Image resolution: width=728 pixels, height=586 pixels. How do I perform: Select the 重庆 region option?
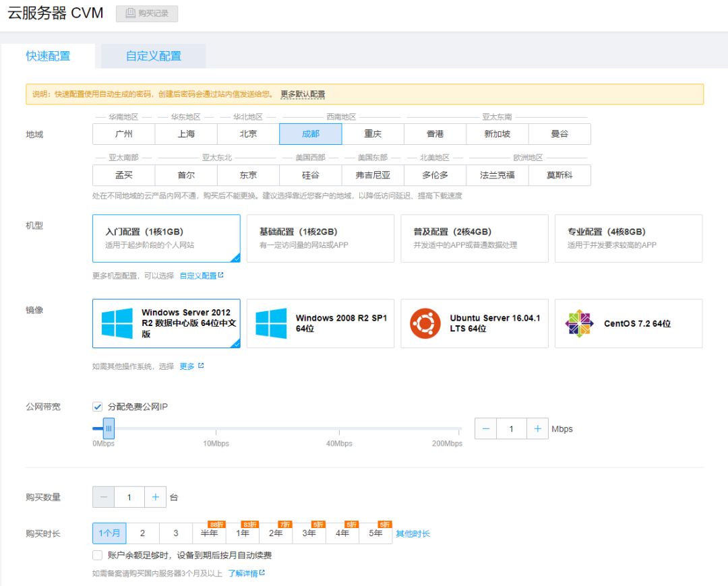coord(373,134)
